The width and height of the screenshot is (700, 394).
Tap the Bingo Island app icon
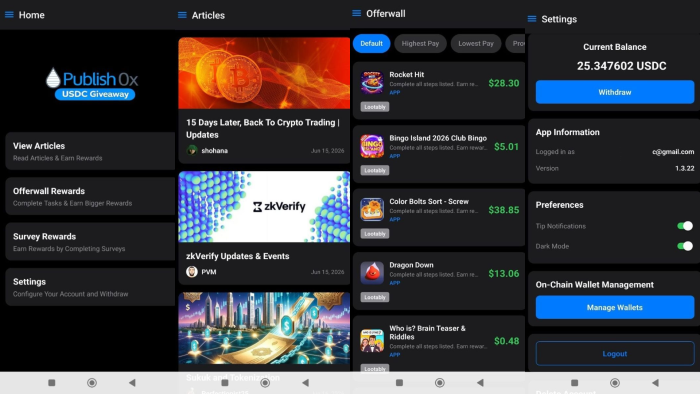pyautogui.click(x=372, y=146)
